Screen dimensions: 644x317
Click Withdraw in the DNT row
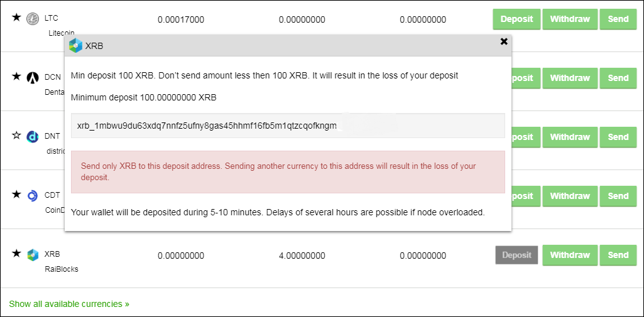pos(570,137)
